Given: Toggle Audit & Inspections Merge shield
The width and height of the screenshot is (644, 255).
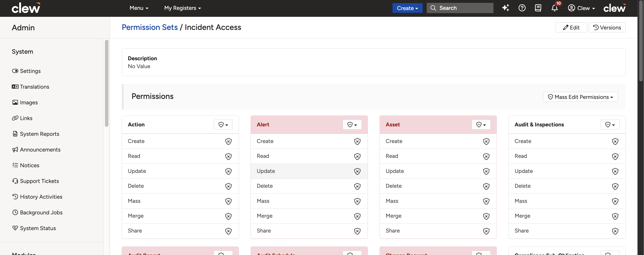Looking at the screenshot, I should tap(615, 216).
